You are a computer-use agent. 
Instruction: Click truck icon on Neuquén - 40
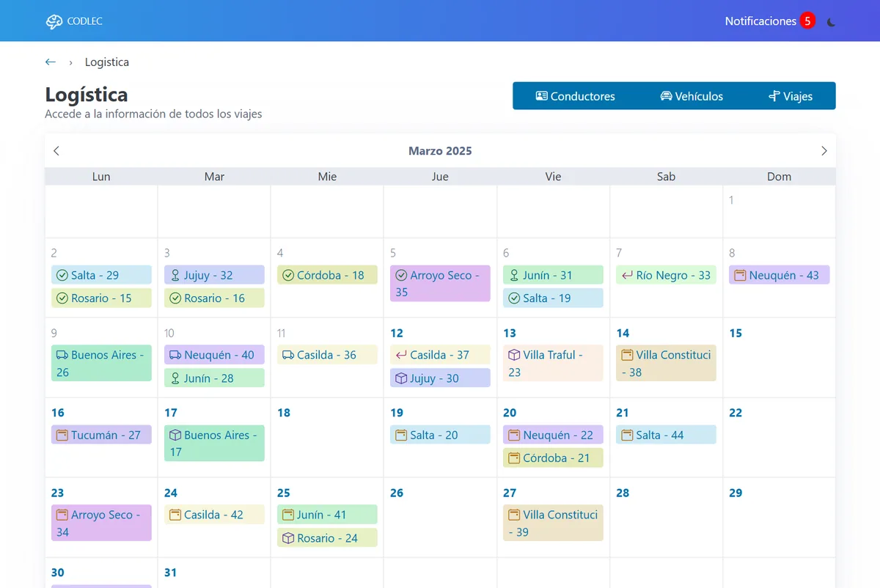(175, 355)
